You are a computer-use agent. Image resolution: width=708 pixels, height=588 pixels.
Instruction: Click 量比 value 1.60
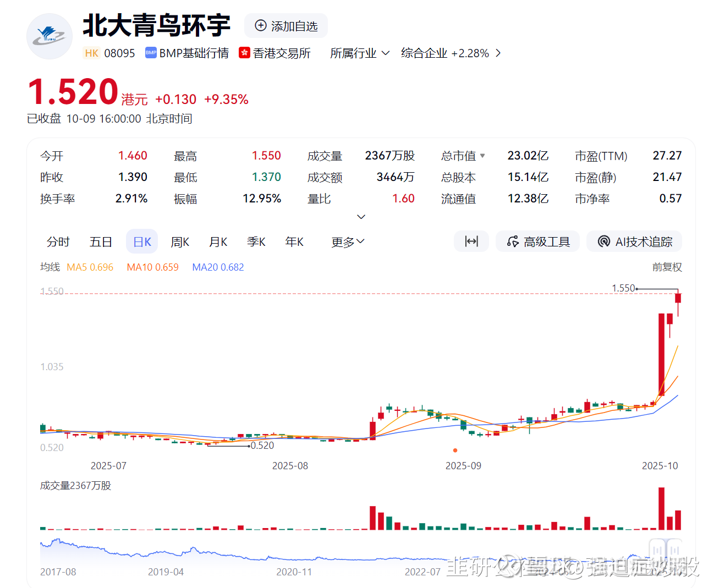(x=403, y=199)
